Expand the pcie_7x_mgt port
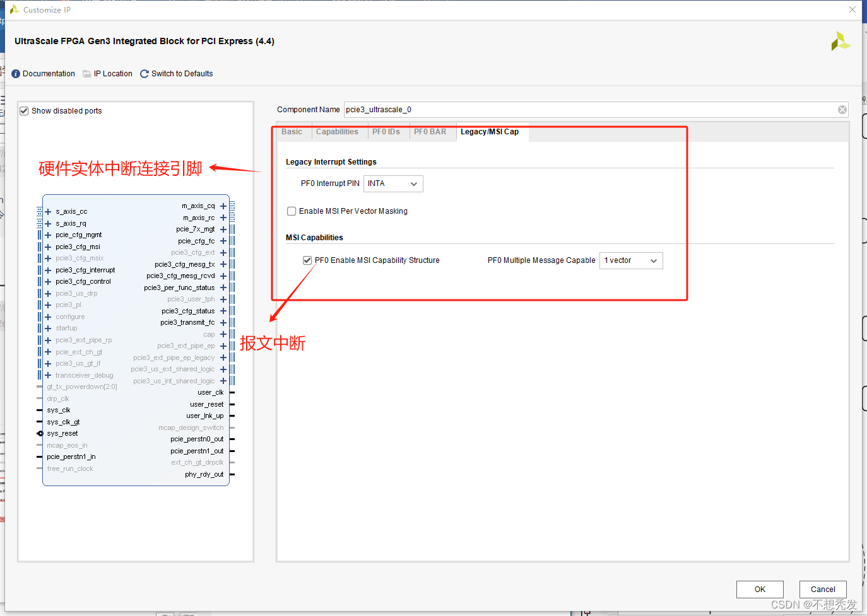This screenshot has height=616, width=867. point(223,230)
